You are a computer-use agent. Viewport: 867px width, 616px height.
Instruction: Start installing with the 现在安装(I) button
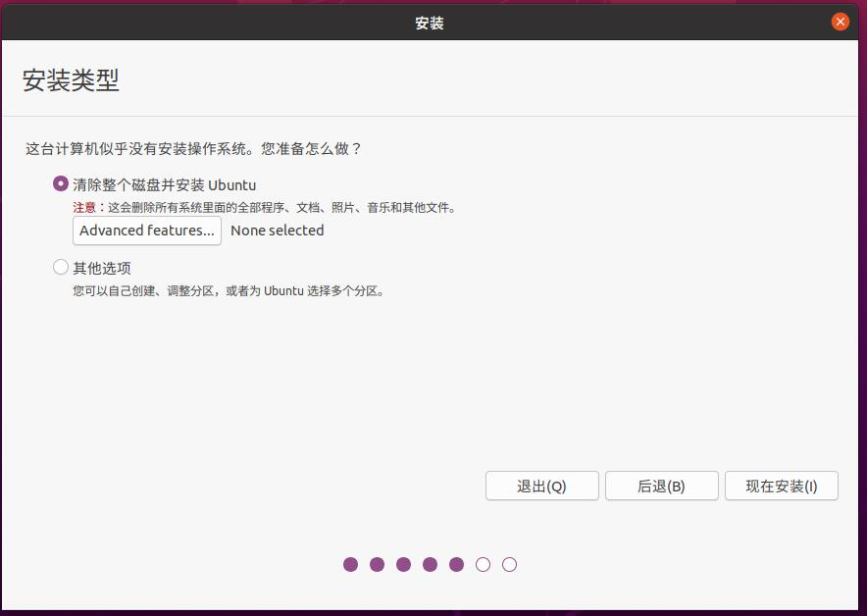click(782, 487)
